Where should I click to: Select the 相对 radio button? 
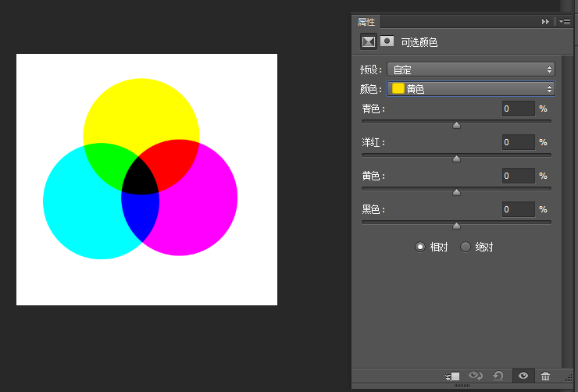pos(420,247)
